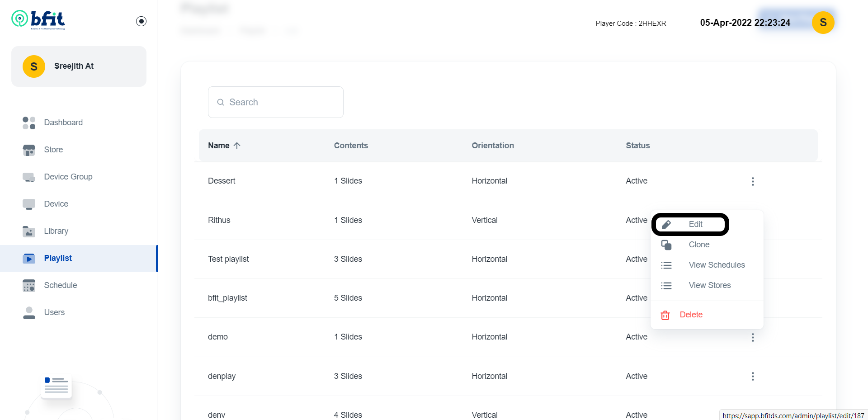Click the Contents column header
Image resolution: width=868 pixels, height=420 pixels.
click(x=351, y=146)
